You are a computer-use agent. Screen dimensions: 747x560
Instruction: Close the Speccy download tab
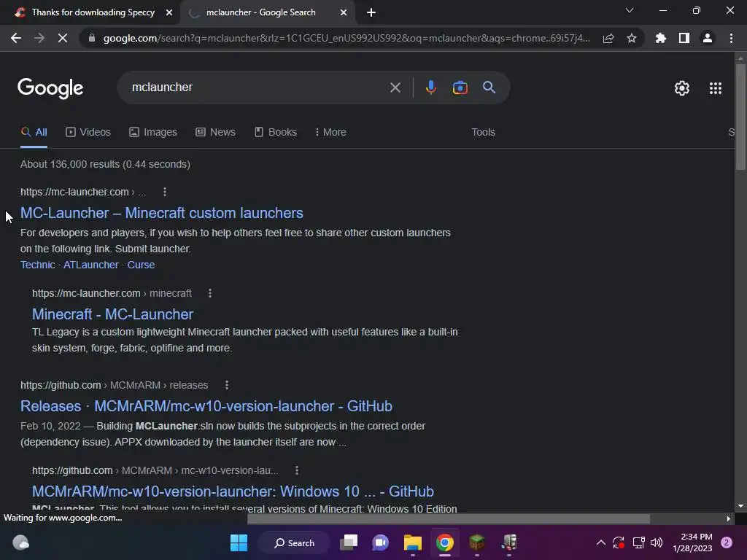click(x=169, y=12)
